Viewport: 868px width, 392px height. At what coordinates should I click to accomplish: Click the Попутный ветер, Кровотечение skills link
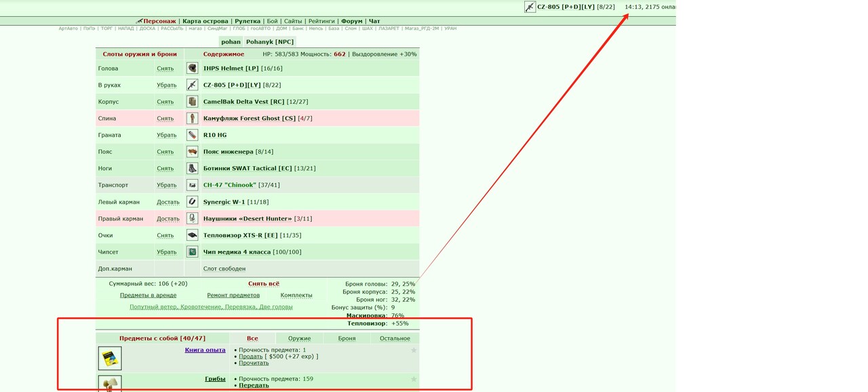pyautogui.click(x=211, y=307)
